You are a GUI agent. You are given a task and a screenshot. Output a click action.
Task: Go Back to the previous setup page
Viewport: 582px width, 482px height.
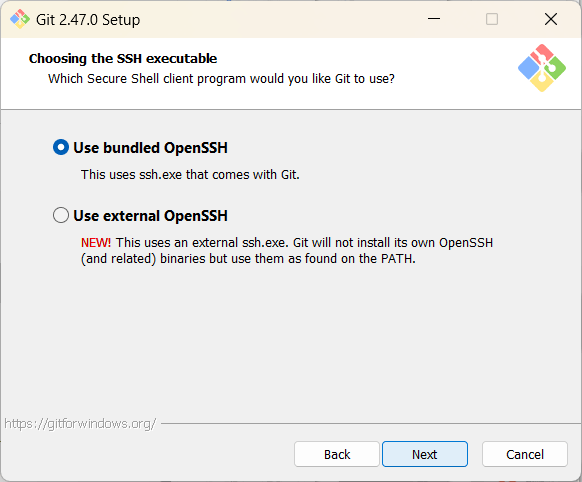coord(337,454)
